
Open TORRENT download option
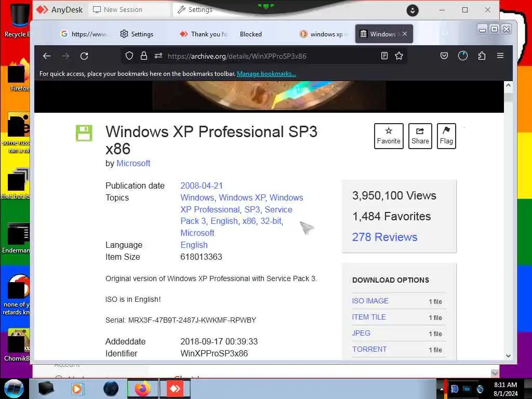369,349
